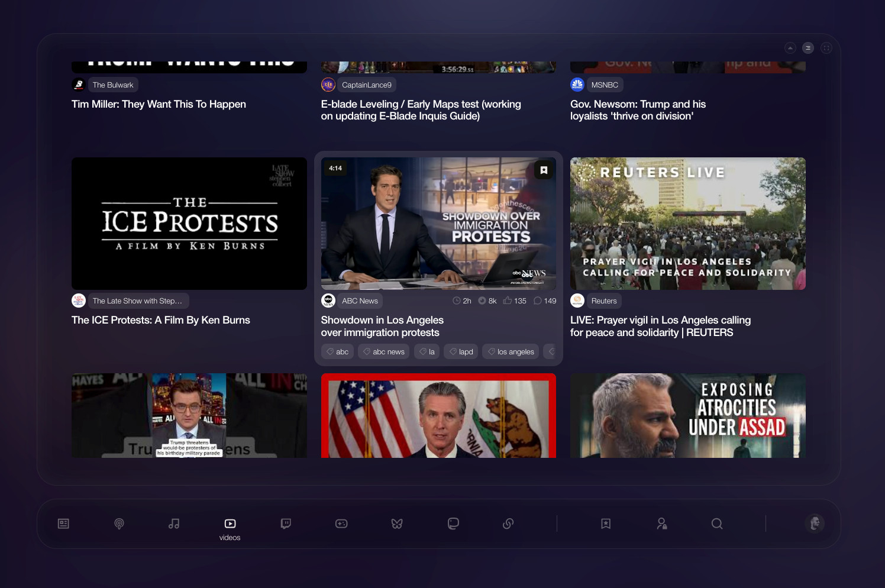Click the 8k views icon
The width and height of the screenshot is (885, 588).
coord(482,301)
